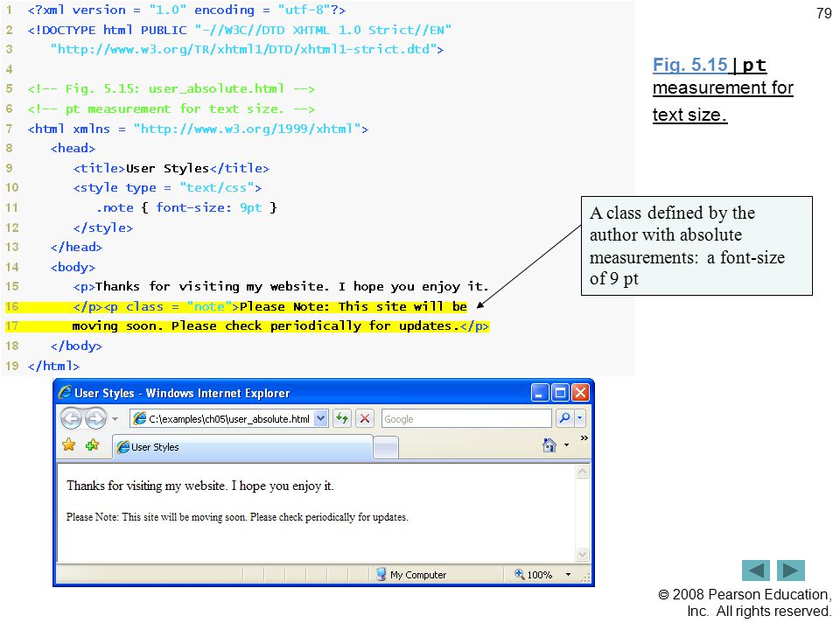Viewport: 840px width, 630px height.
Task: Click inside the Google search box
Action: coord(466,418)
